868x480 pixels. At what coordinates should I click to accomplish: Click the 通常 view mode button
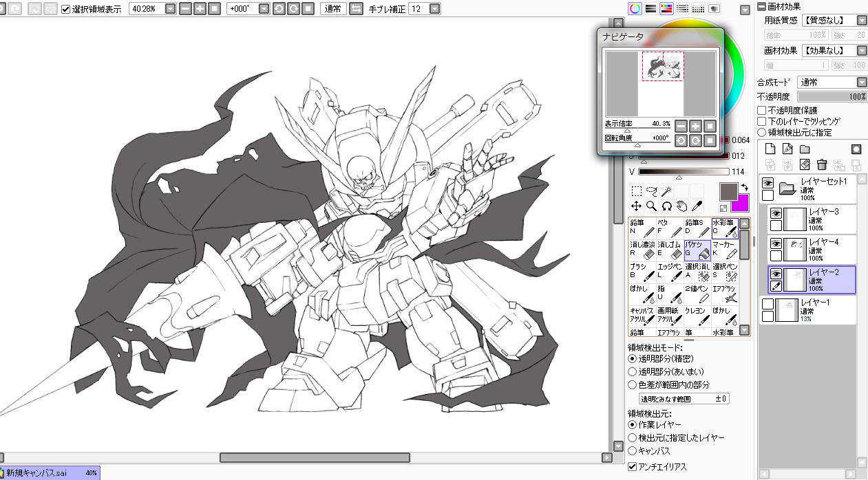(333, 9)
